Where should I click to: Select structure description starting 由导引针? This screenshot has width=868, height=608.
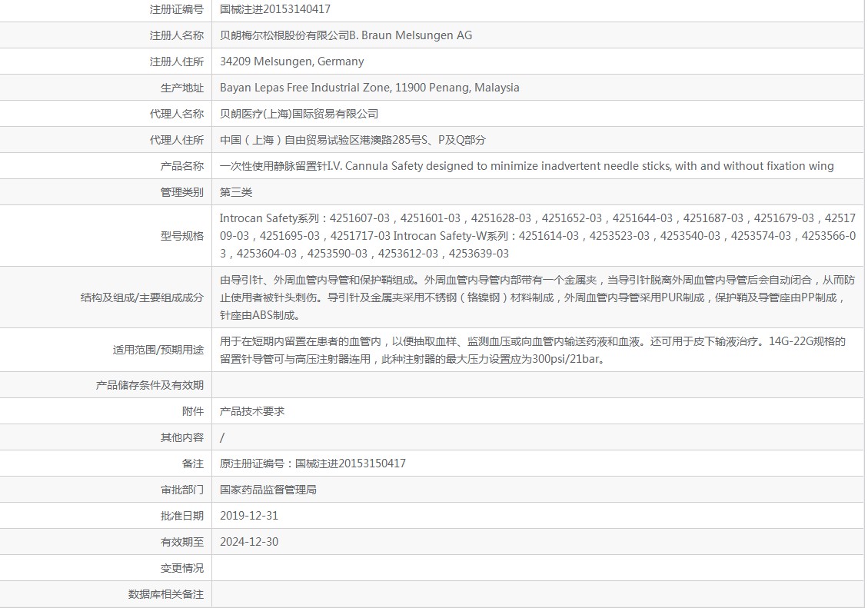click(537, 297)
